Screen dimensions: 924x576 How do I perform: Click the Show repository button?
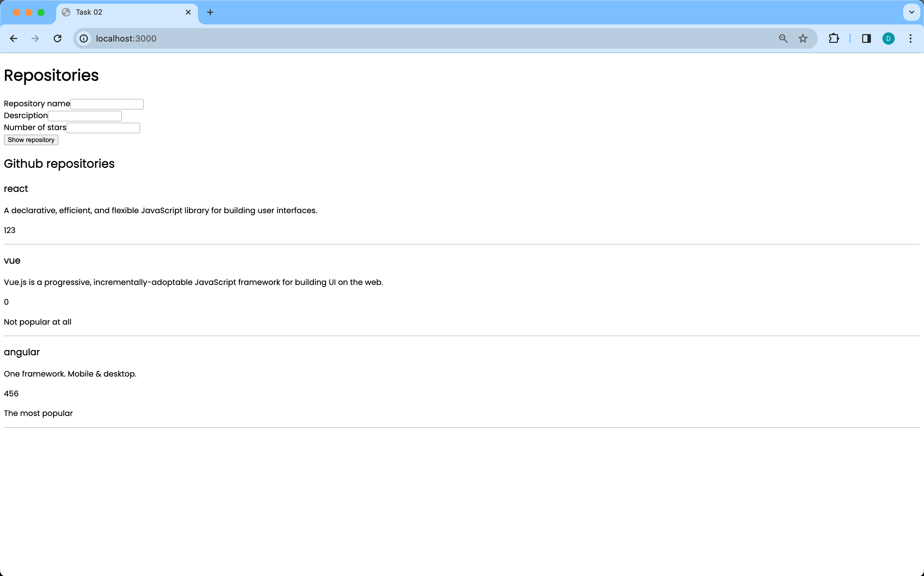tap(31, 140)
